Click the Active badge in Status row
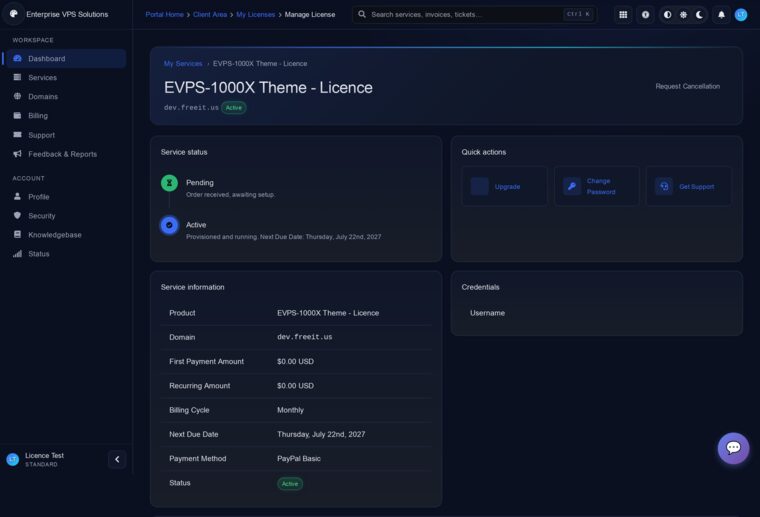 tap(290, 484)
